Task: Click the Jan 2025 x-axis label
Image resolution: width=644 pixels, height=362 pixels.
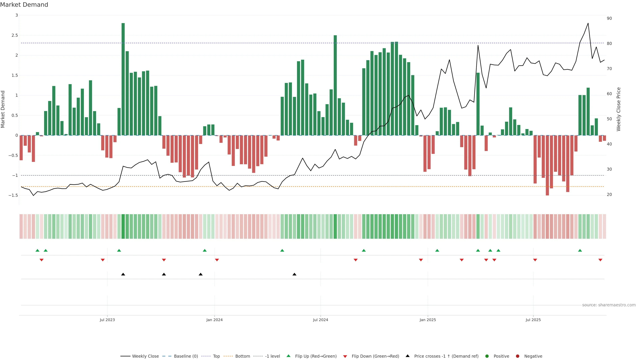Action: tap(427, 320)
